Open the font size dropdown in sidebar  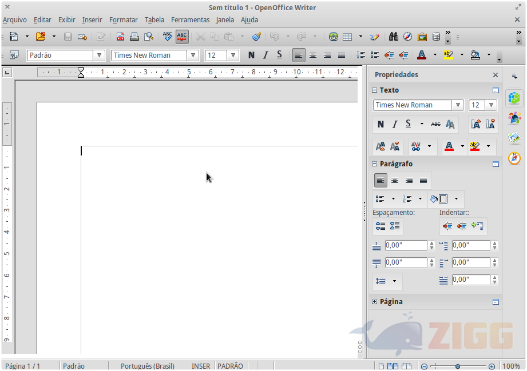coord(491,105)
